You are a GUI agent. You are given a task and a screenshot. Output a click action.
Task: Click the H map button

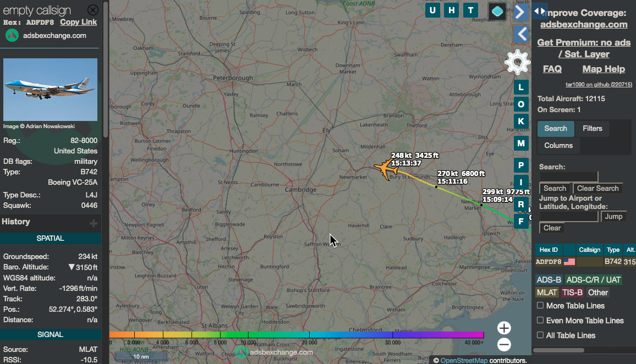coord(452,10)
